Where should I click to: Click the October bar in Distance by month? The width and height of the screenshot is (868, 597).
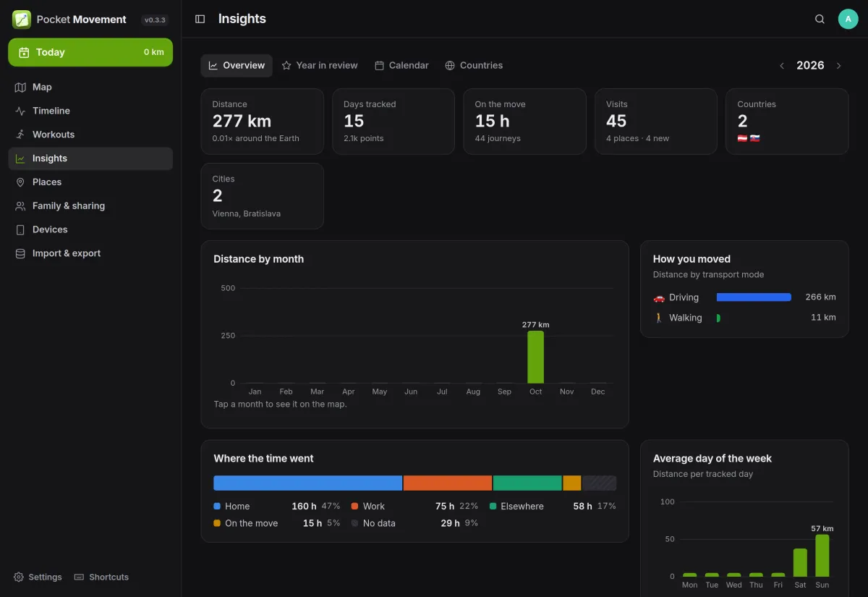coord(535,357)
